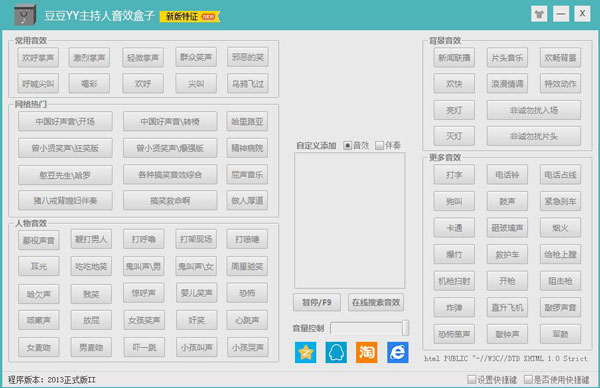600x388 pixels.
Task: Launch the Internet Explorer icon
Action: click(x=398, y=352)
